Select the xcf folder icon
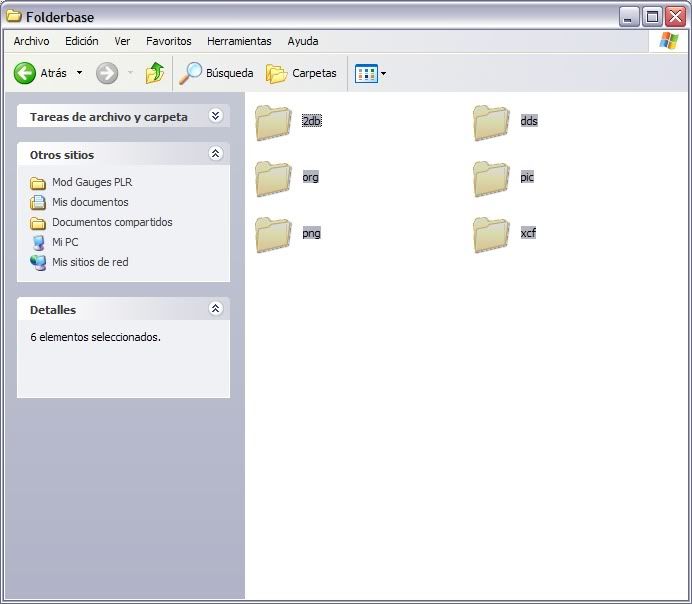 (x=491, y=234)
